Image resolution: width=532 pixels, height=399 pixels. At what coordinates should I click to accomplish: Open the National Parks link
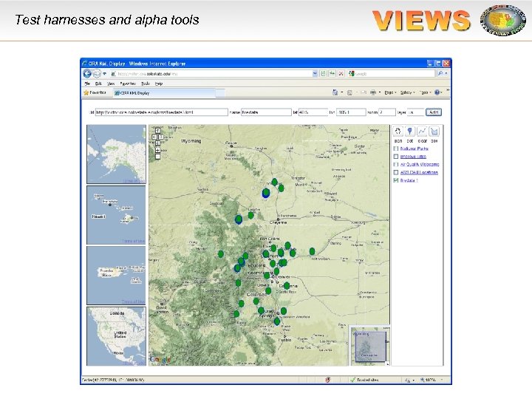(415, 149)
